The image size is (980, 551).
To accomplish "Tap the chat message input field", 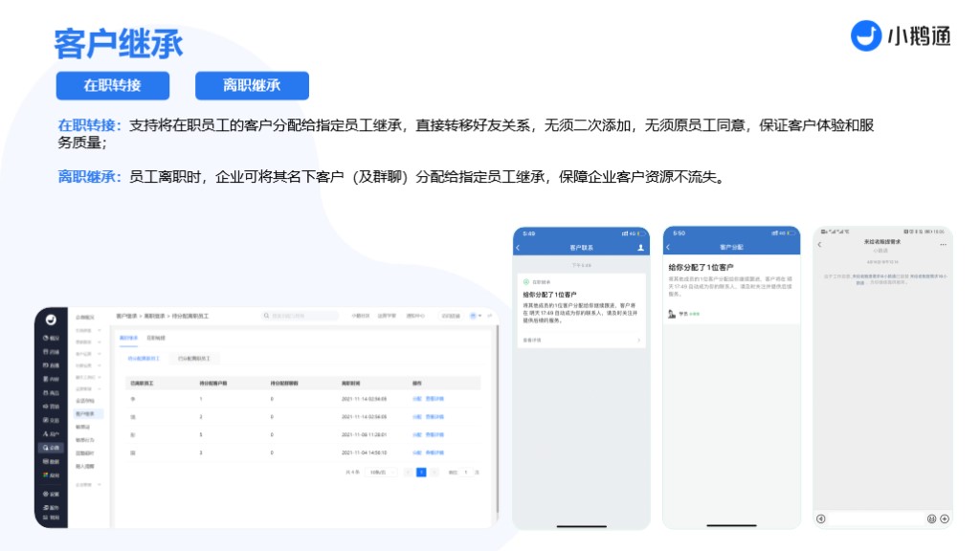I will (877, 519).
